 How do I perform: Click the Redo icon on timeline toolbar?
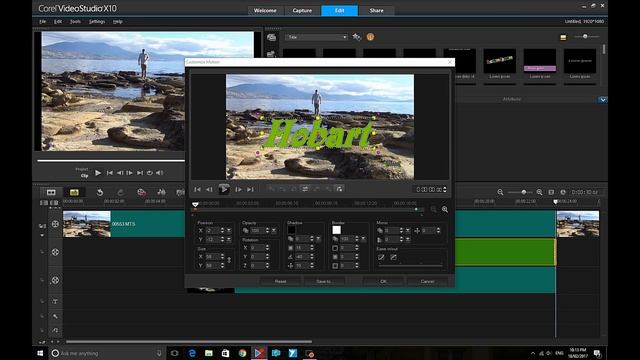(x=120, y=192)
